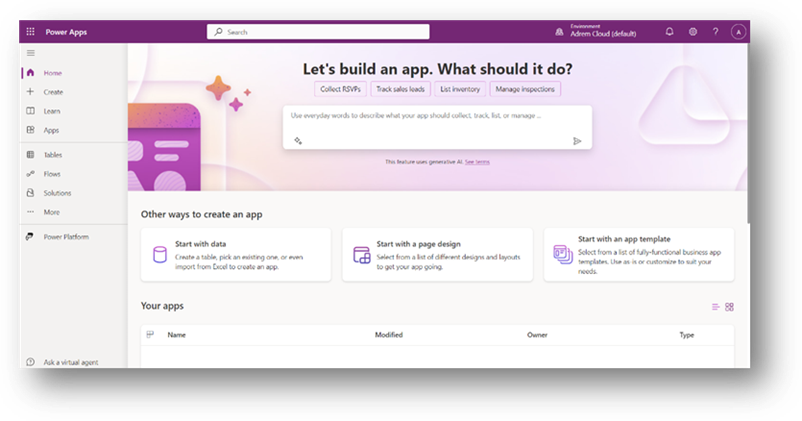Click the Power Platform icon
Screen dimensions: 802x421
pyautogui.click(x=30, y=236)
